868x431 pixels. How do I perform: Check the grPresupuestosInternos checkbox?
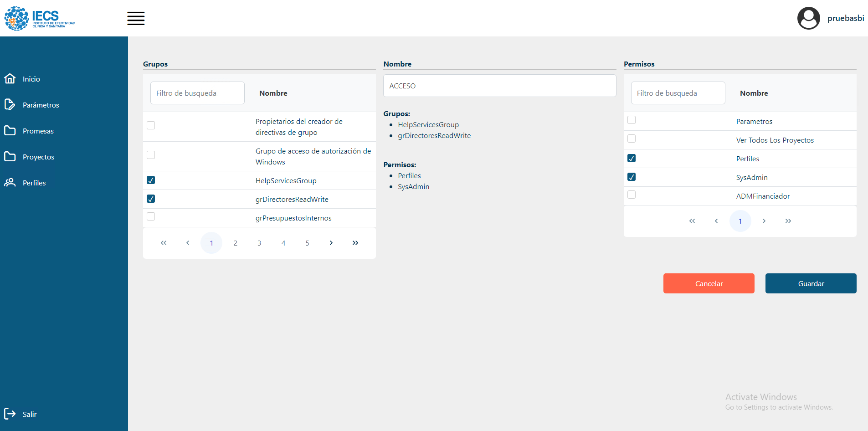(151, 217)
